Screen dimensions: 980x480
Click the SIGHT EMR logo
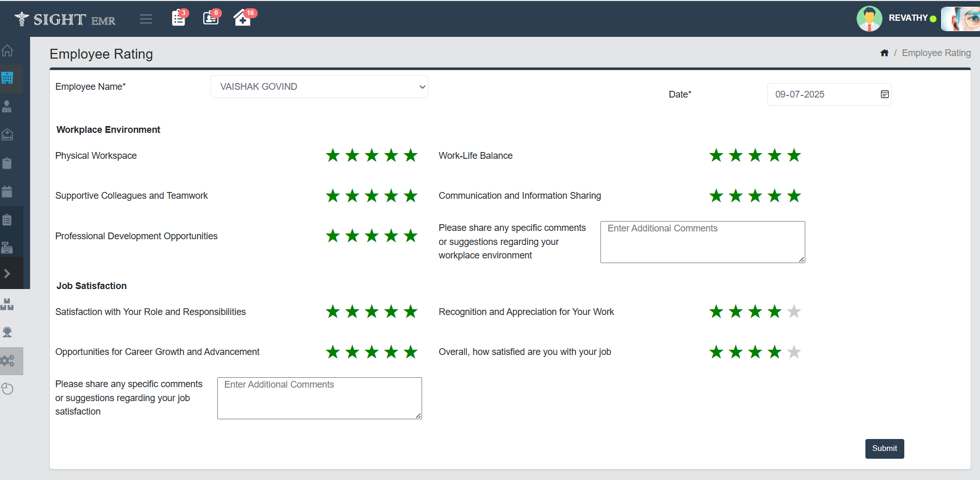pos(65,19)
